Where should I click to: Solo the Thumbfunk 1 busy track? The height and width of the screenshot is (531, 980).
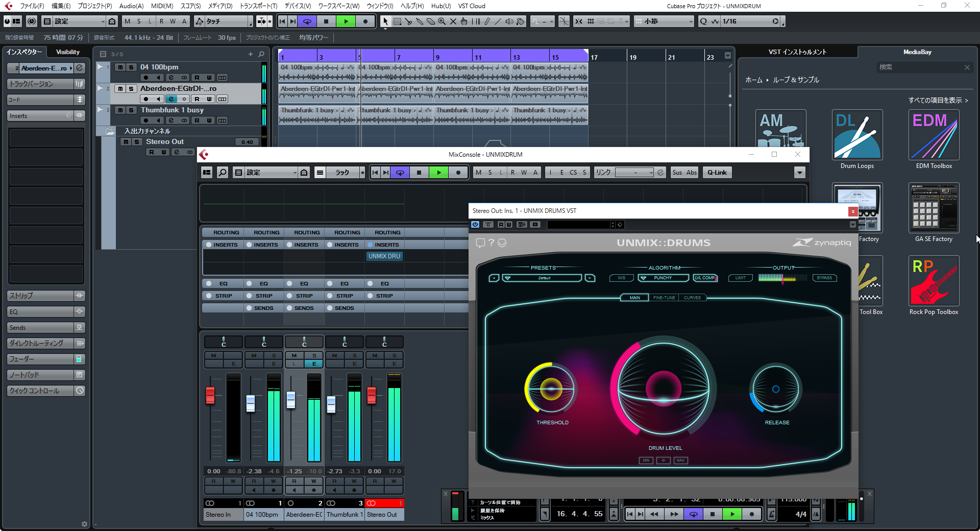pyautogui.click(x=131, y=110)
